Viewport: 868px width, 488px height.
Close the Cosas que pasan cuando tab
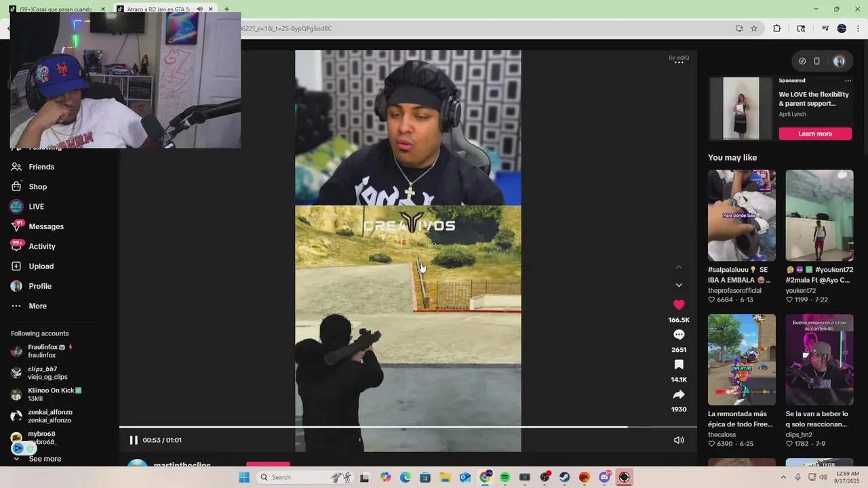tap(103, 9)
